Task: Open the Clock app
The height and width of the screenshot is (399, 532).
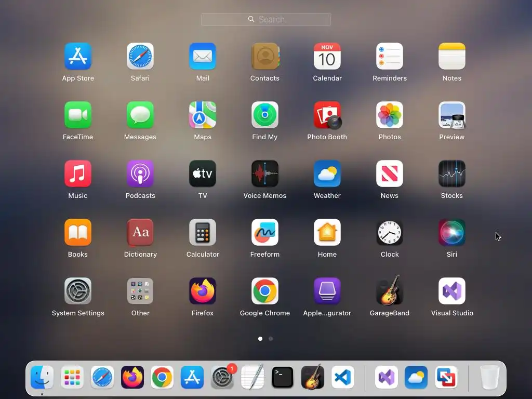Action: tap(390, 232)
